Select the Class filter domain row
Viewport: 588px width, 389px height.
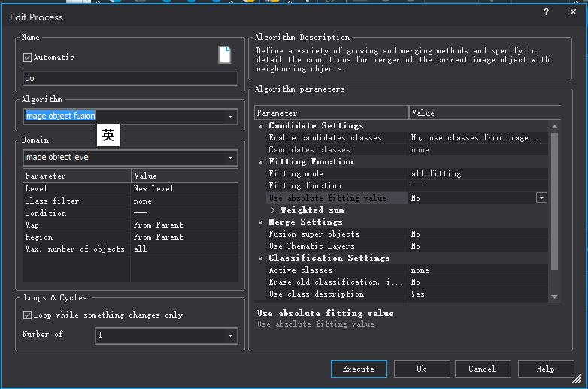(75, 201)
